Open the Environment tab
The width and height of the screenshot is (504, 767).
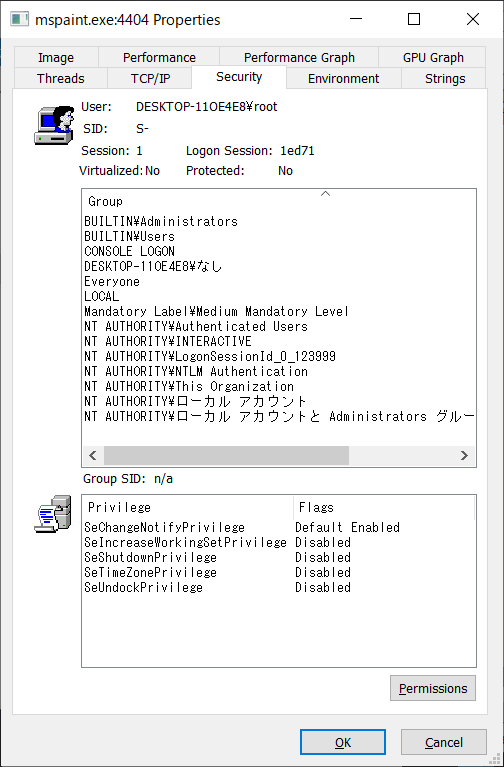(x=344, y=78)
